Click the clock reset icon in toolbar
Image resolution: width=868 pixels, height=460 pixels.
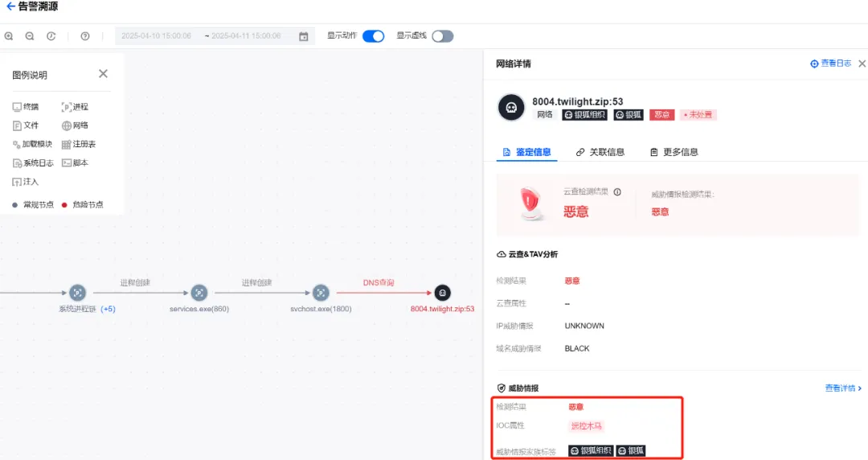click(x=51, y=36)
